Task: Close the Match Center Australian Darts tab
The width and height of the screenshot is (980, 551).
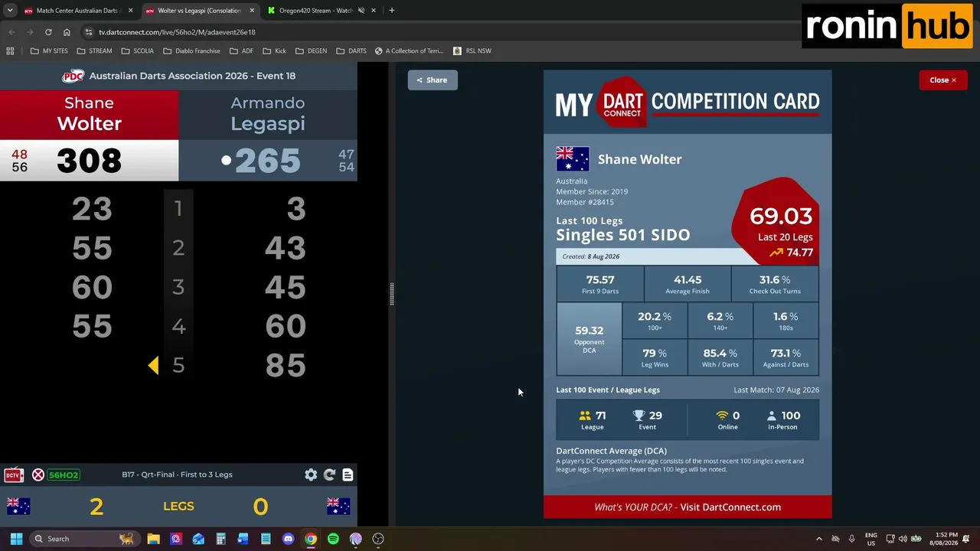Action: pyautogui.click(x=130, y=11)
